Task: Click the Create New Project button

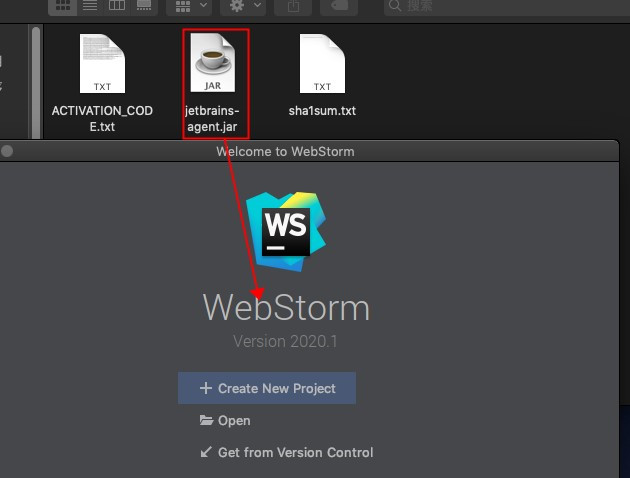Action: point(267,388)
